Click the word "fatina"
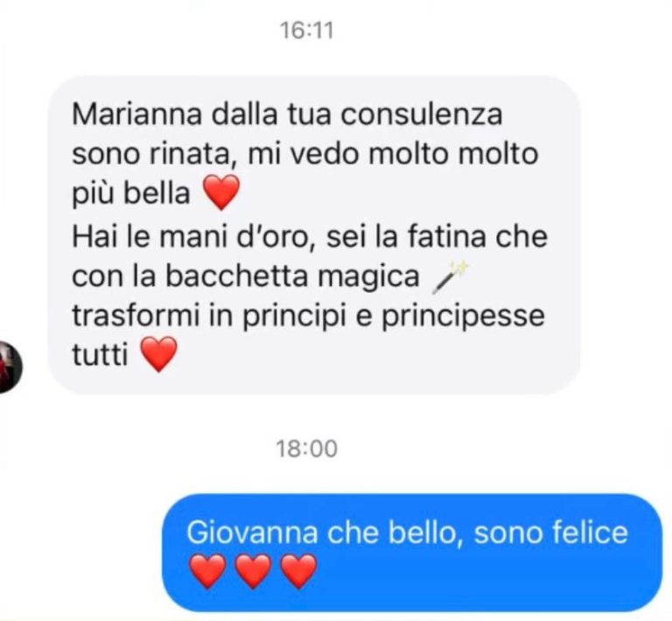Image resolution: width=672 pixels, height=621 pixels. click(447, 237)
